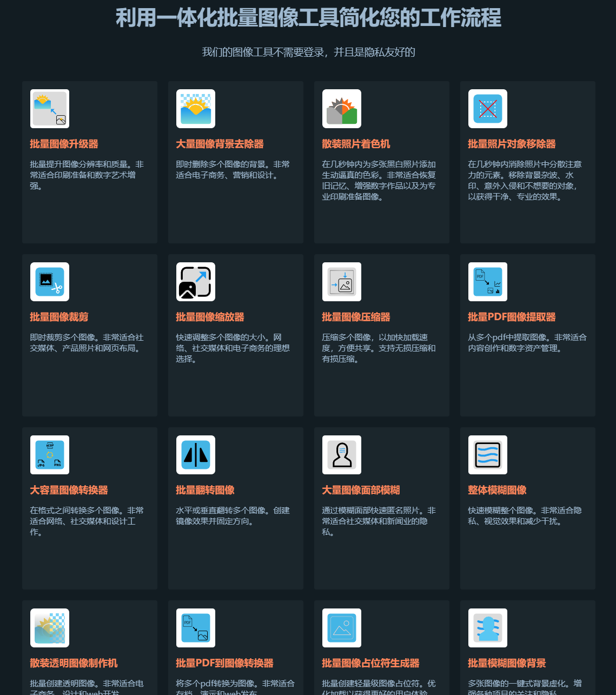
Task: Click description starting 从多个pdf中提取图像
Action: tap(527, 343)
